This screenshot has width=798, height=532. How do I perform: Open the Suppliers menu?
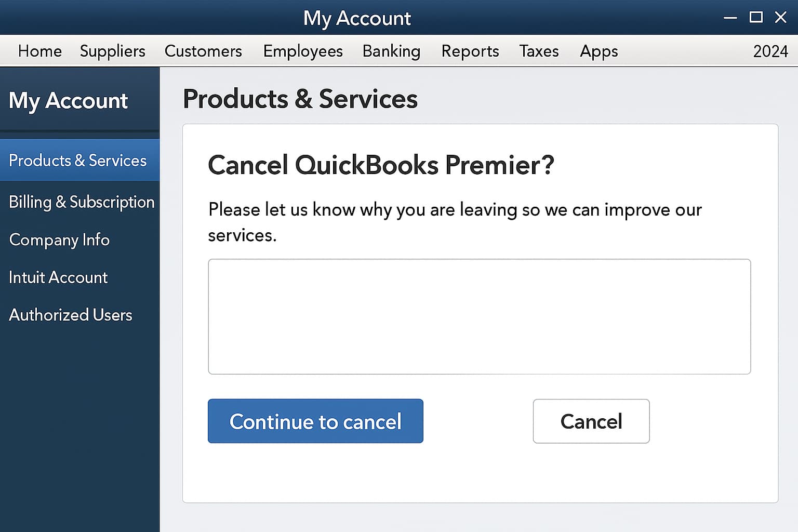pyautogui.click(x=113, y=51)
